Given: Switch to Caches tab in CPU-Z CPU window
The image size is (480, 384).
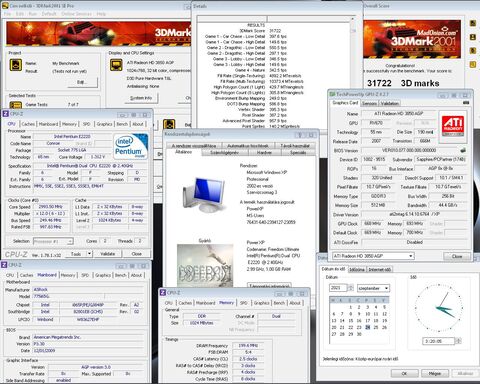Looking at the screenshot, I should pyautogui.click(x=28, y=124).
